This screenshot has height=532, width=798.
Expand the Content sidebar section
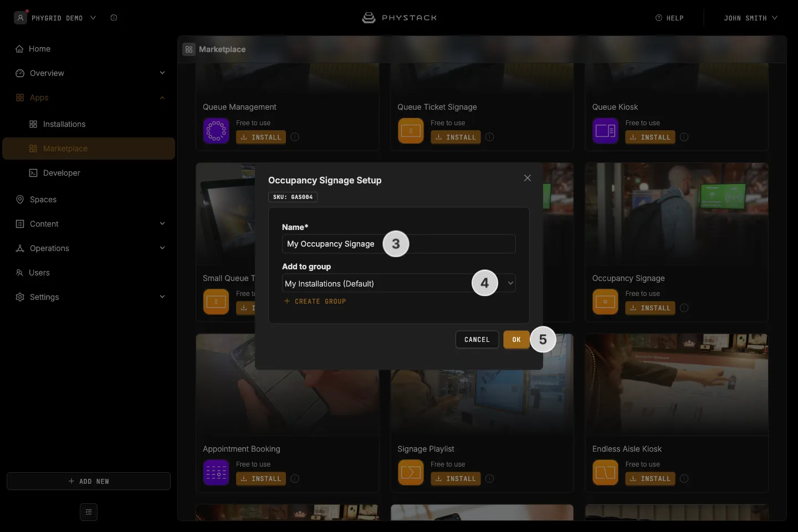click(162, 224)
